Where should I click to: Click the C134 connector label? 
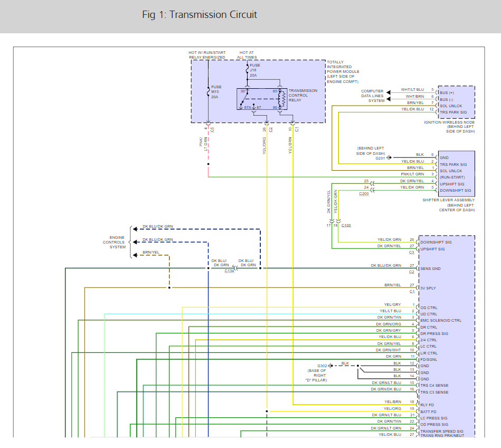click(x=229, y=271)
